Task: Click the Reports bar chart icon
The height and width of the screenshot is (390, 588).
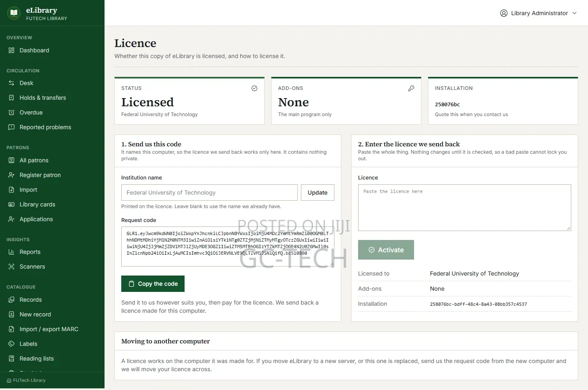Action: (x=11, y=252)
